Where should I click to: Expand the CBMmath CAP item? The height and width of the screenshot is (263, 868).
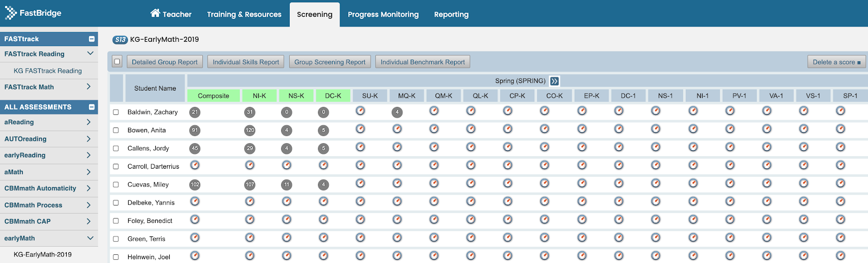(88, 221)
